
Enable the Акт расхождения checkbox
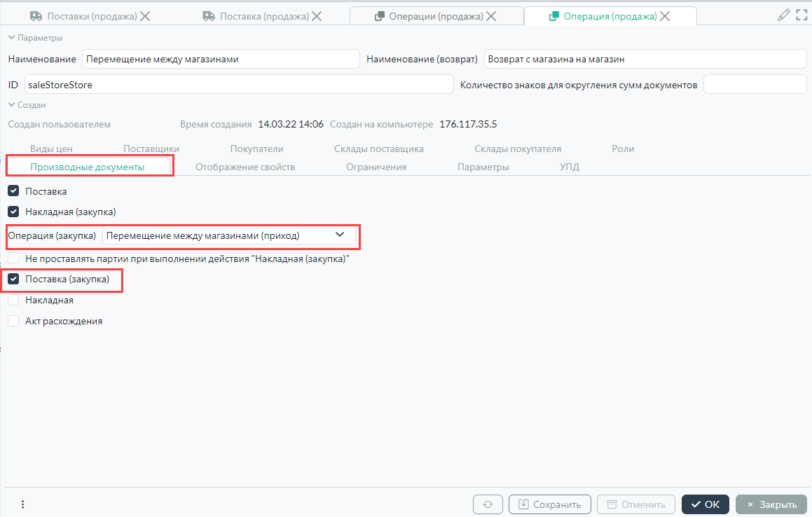[x=13, y=321]
